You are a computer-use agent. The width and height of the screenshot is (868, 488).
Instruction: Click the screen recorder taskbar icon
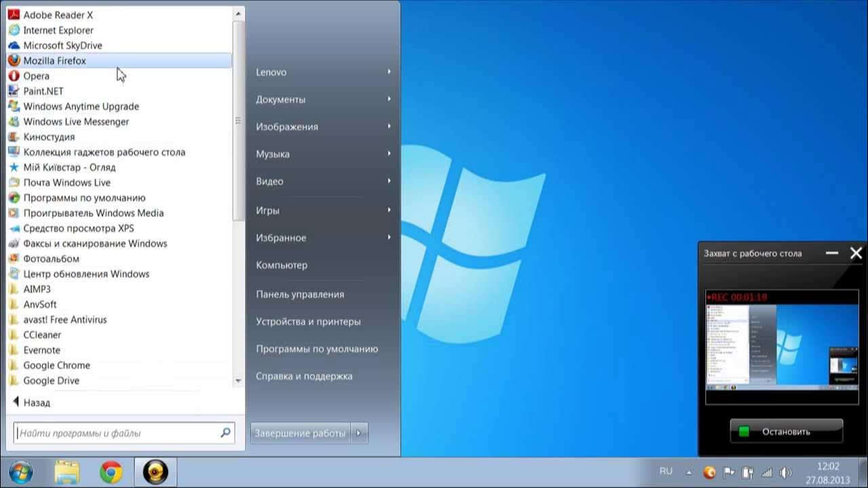pos(155,472)
